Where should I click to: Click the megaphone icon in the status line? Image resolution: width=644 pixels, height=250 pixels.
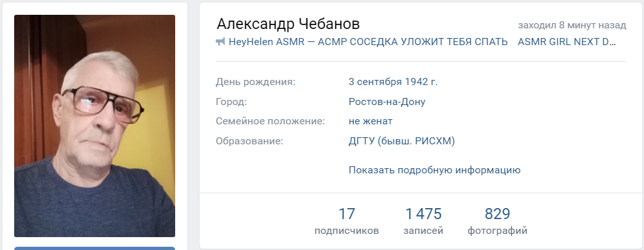(x=220, y=42)
